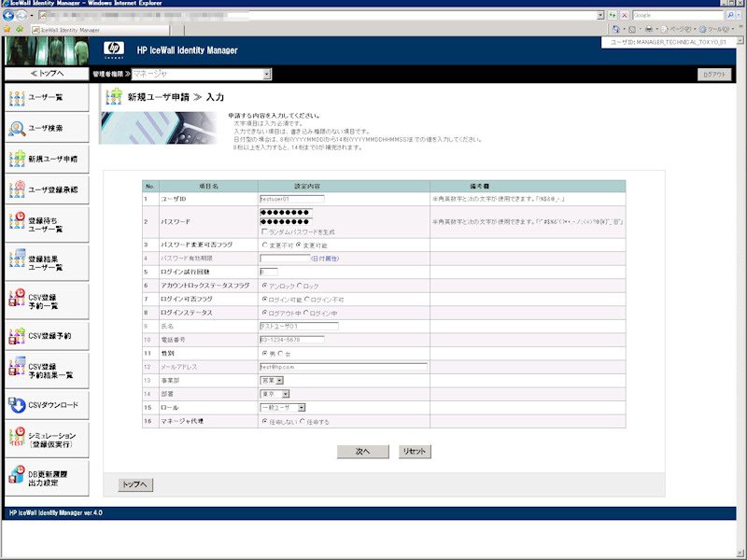Screen dimensions: 747x560
Task: Click the ユーザID input field
Action: point(292,199)
